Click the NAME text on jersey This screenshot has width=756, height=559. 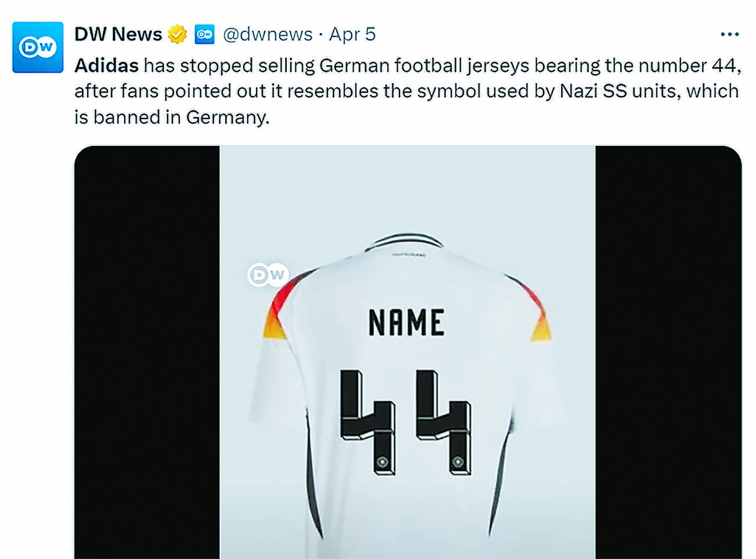(407, 323)
